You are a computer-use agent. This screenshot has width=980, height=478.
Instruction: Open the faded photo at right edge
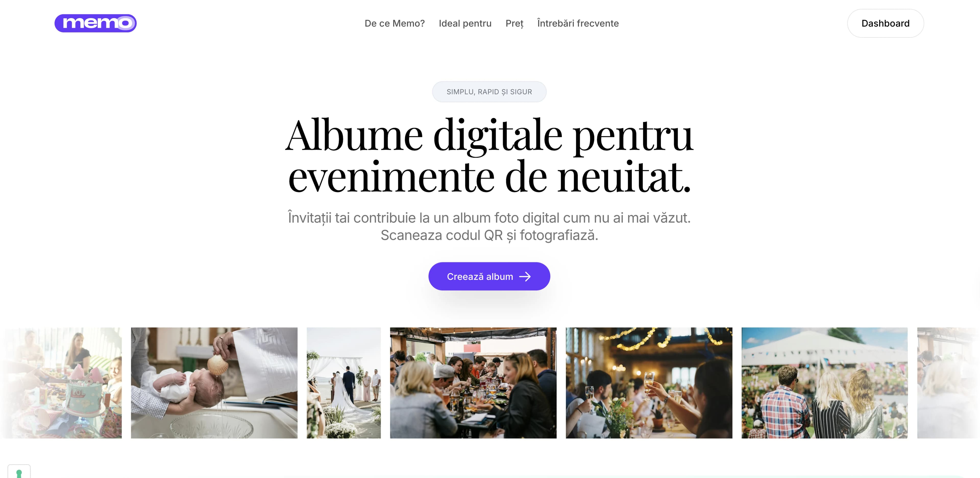coord(948,383)
